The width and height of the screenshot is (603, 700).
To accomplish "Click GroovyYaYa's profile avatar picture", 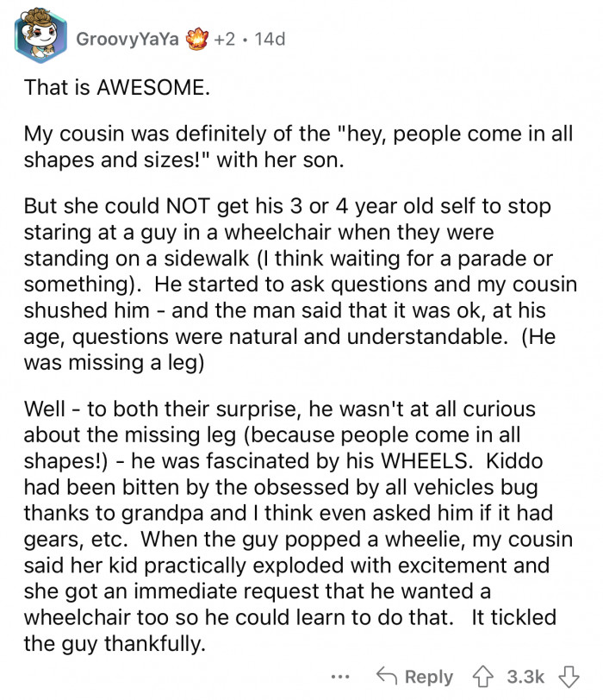I will click(40, 36).
